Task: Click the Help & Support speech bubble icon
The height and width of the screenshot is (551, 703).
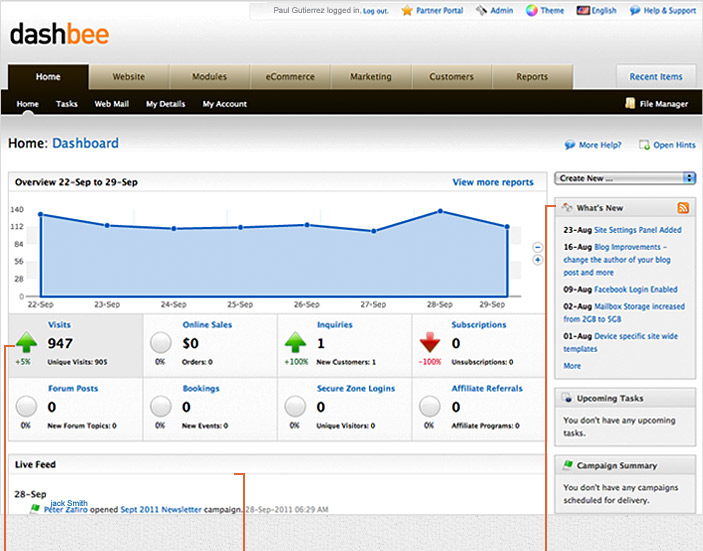Action: tap(634, 10)
